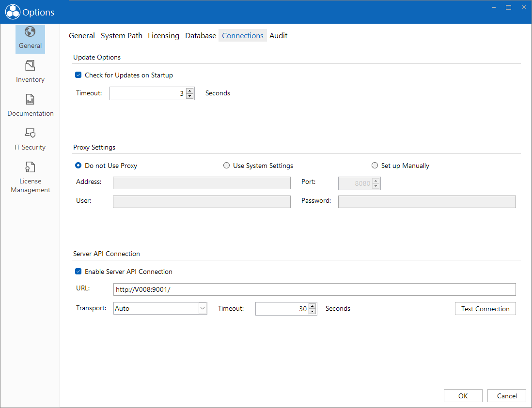This screenshot has width=532, height=408.
Task: Click the Server API URL field
Action: click(314, 289)
